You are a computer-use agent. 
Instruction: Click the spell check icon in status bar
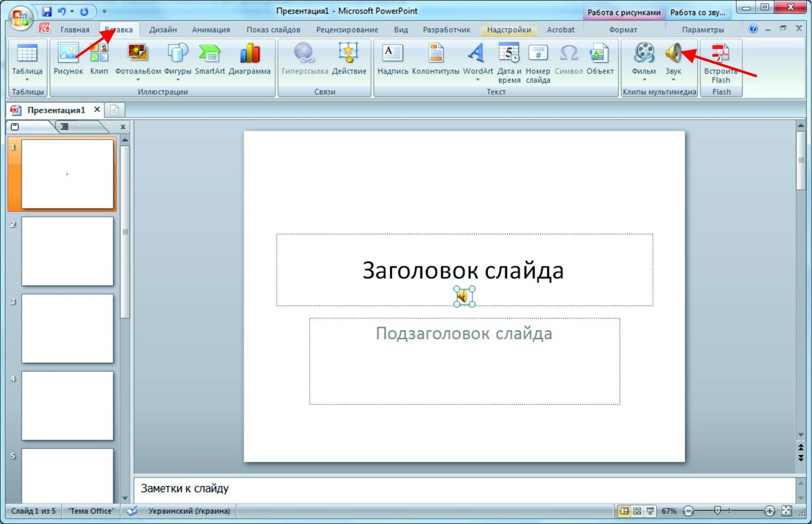pos(131,511)
